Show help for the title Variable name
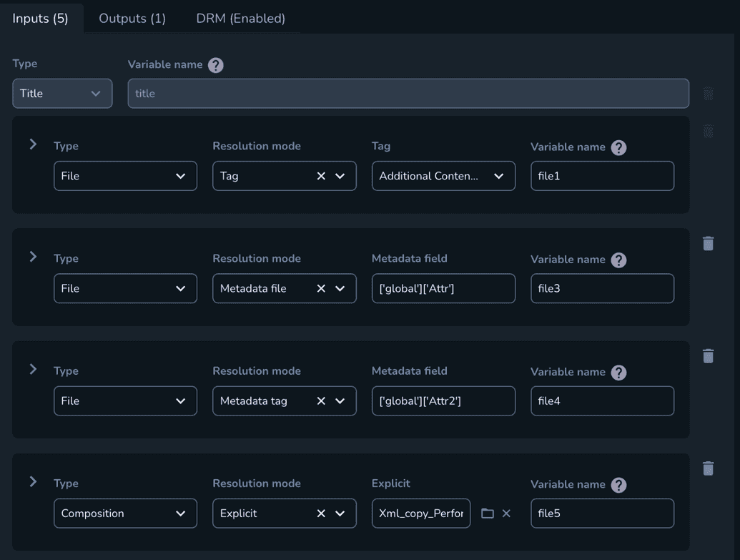 (216, 65)
